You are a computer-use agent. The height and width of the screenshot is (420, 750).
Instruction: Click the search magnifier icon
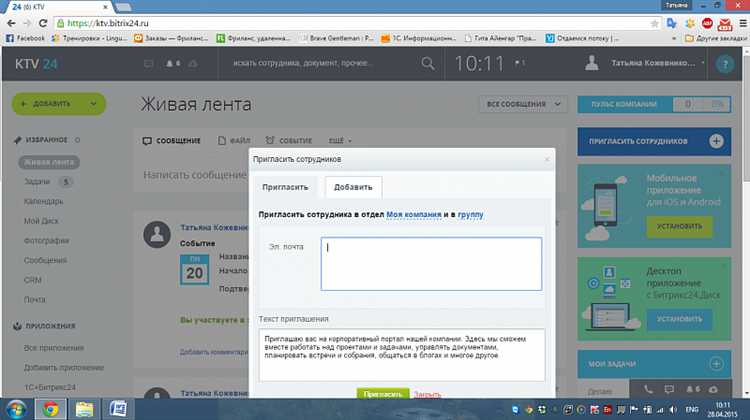(x=428, y=63)
